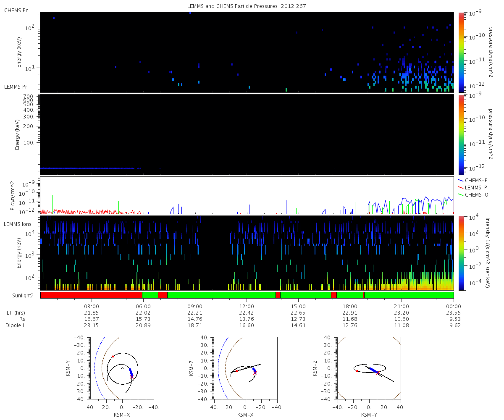Click the 12:00 time axis tick label
Screen dimensions: 504x420
[247, 306]
